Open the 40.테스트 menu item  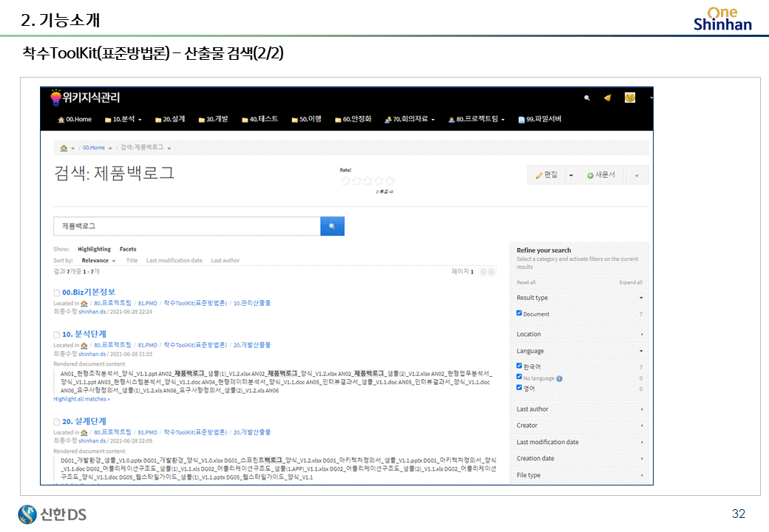coord(260,120)
